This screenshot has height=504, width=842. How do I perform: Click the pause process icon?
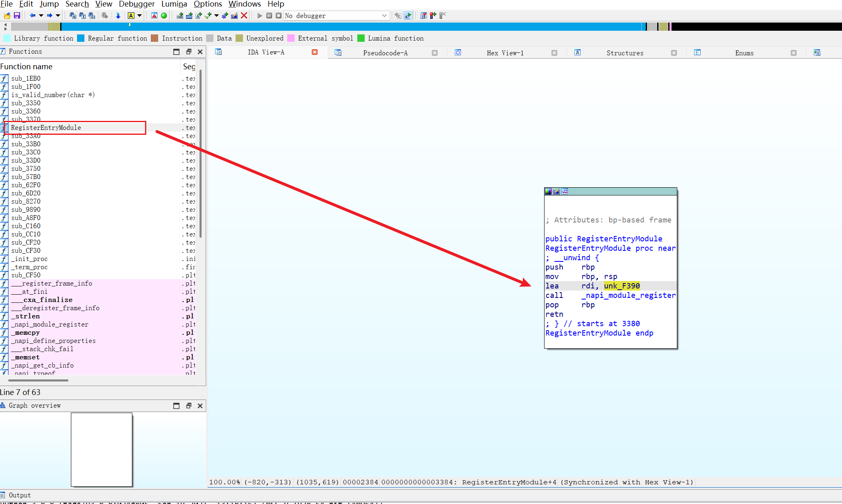[269, 16]
